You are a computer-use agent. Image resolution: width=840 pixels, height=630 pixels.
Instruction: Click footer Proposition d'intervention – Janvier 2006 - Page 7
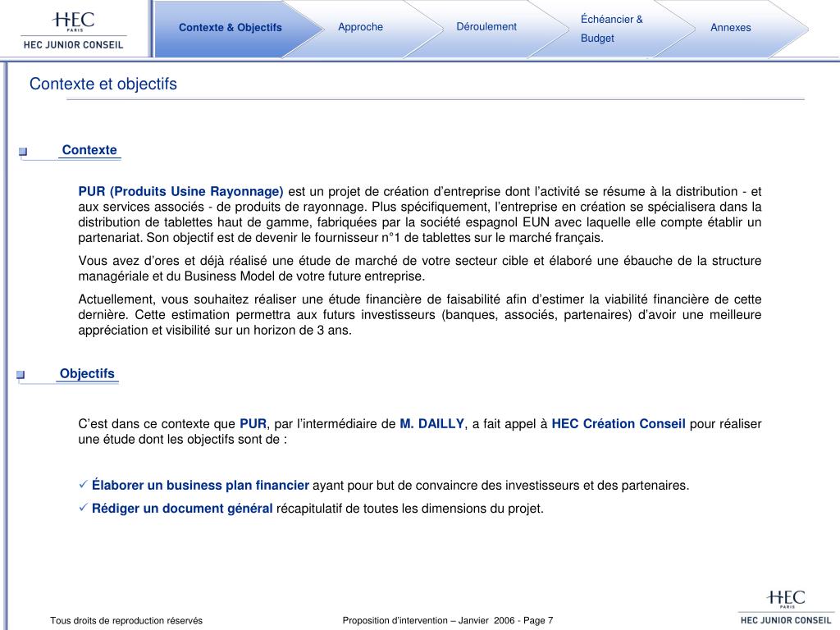point(448,620)
